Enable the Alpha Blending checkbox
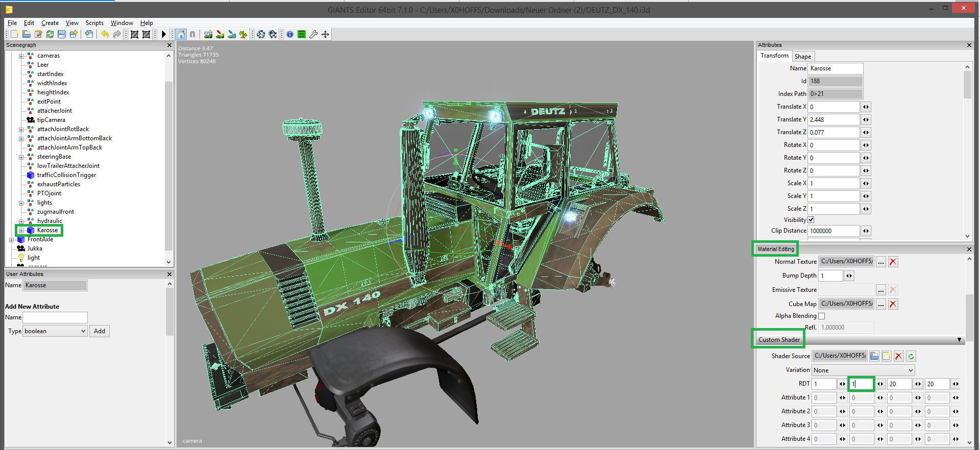Image resolution: width=980 pixels, height=450 pixels. click(x=821, y=316)
